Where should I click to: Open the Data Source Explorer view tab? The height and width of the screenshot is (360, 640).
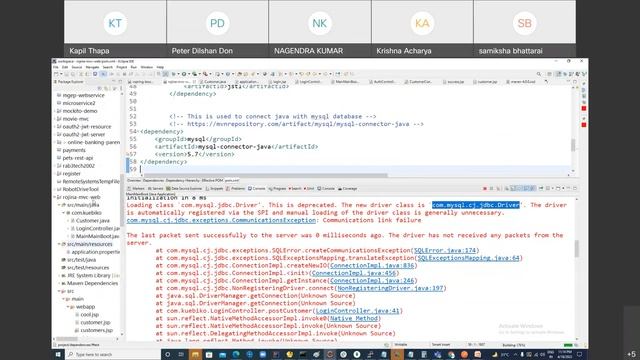tap(184, 189)
